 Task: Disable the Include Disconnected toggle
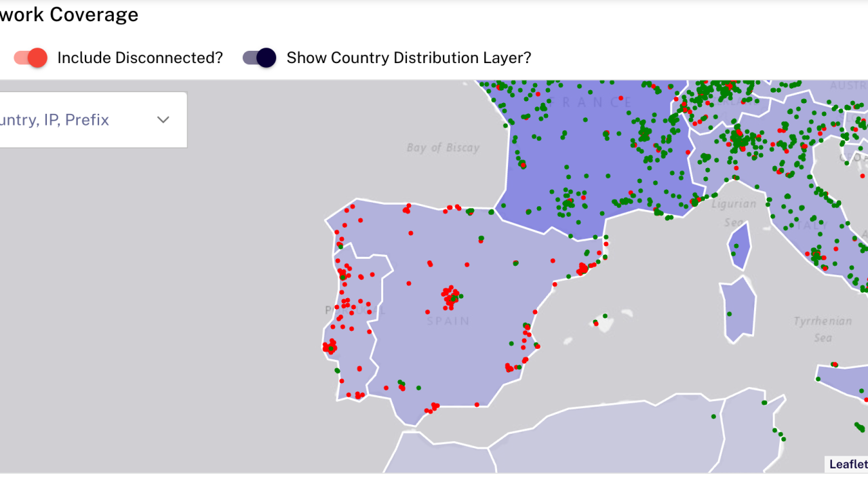(30, 58)
